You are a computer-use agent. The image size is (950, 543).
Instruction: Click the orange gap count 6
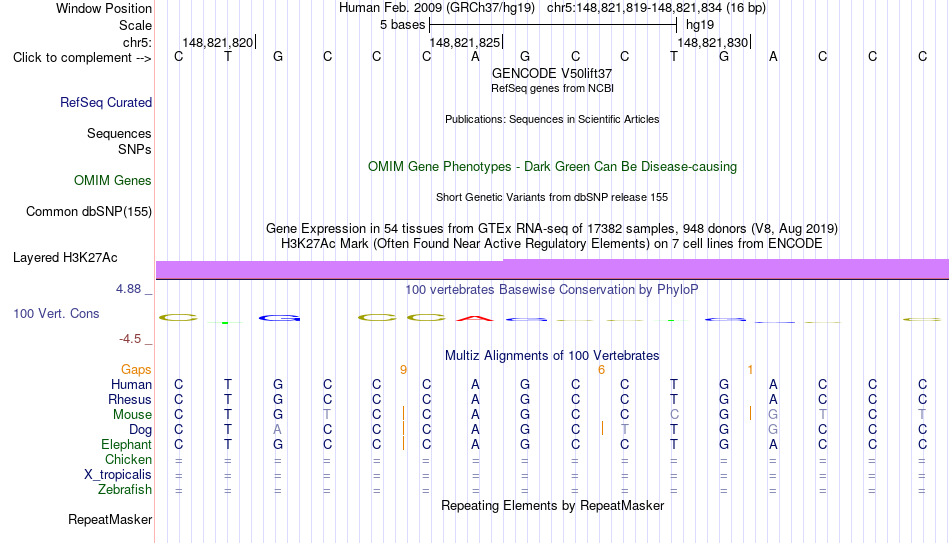pos(601,370)
